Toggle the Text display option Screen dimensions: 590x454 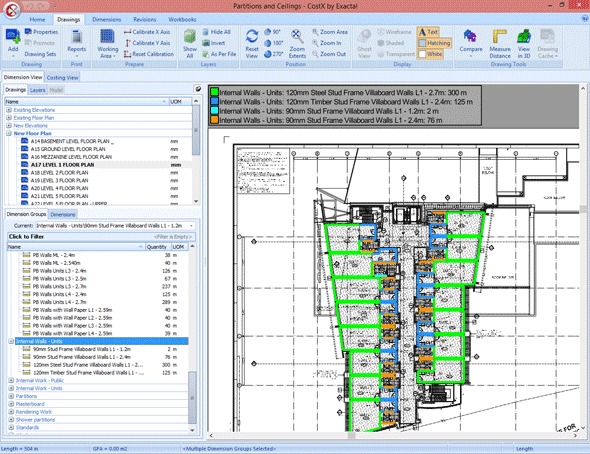[x=428, y=32]
